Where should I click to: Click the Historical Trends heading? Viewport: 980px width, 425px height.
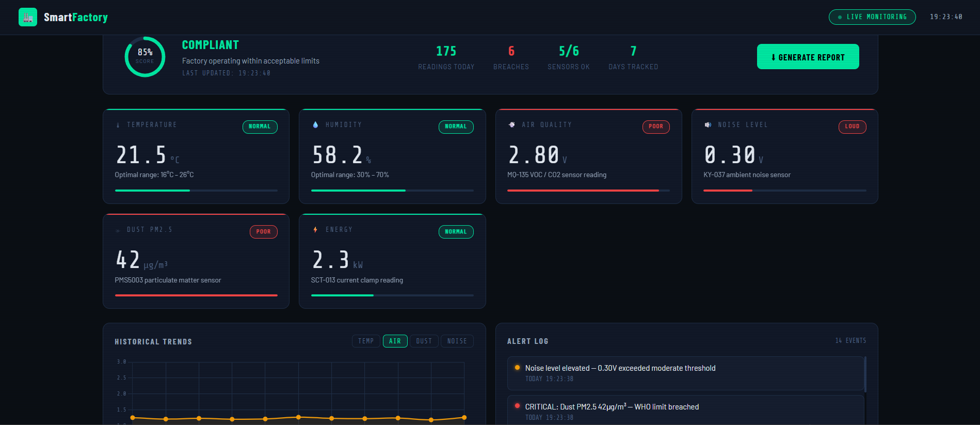point(153,342)
